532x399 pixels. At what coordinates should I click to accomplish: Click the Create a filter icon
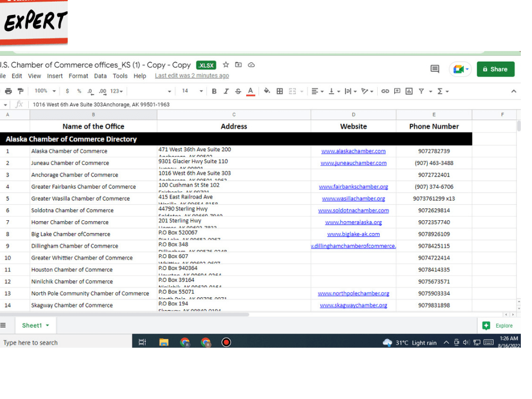tap(421, 92)
